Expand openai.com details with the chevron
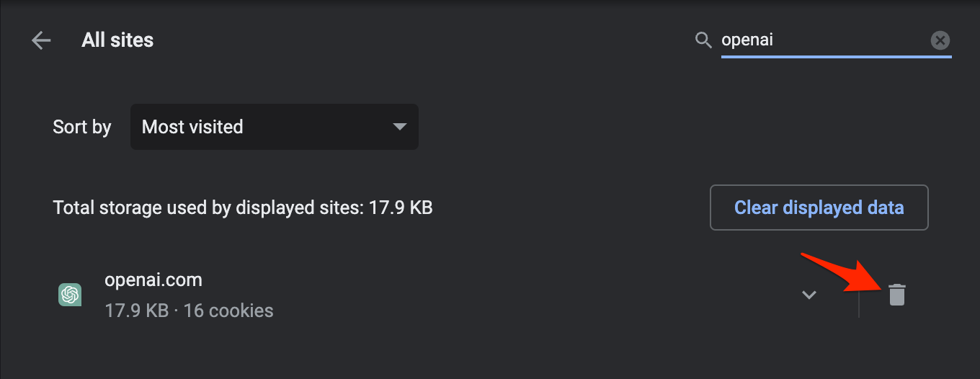The width and height of the screenshot is (980, 379). click(x=809, y=295)
